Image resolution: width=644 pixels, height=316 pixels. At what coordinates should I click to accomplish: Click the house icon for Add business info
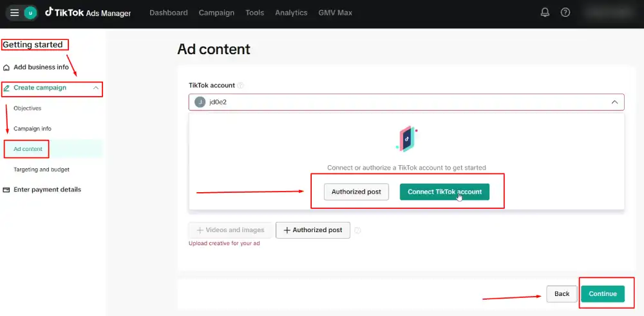6,68
